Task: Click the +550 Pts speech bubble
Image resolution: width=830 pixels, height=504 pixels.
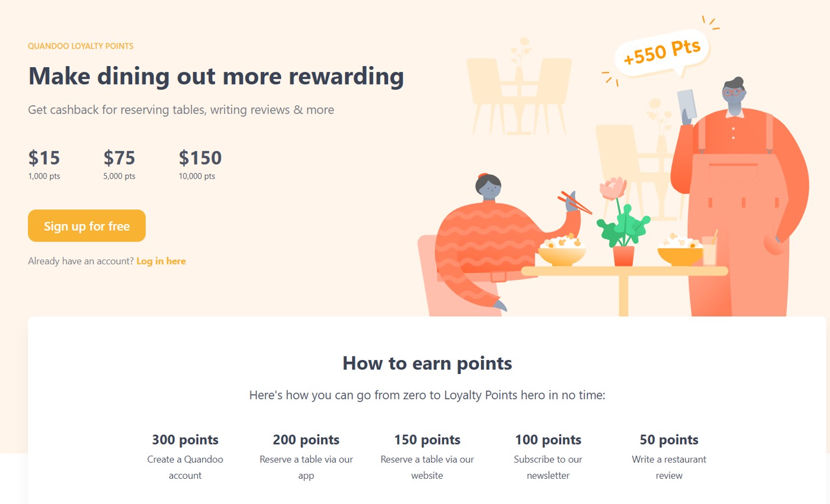Action: click(661, 52)
